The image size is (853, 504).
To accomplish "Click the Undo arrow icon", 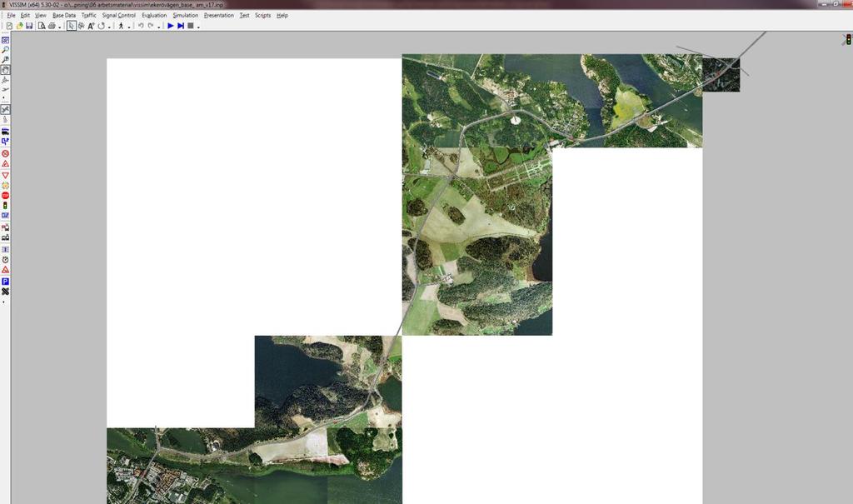I will coord(141,26).
